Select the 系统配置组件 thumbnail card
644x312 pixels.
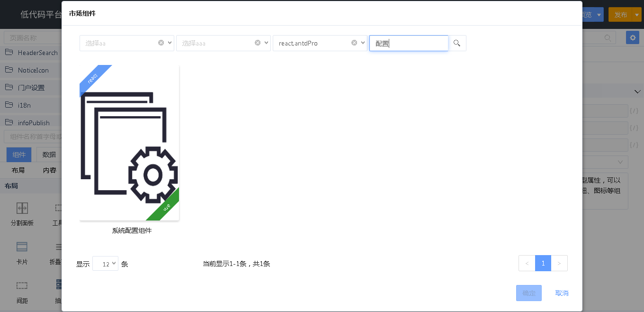(x=129, y=143)
